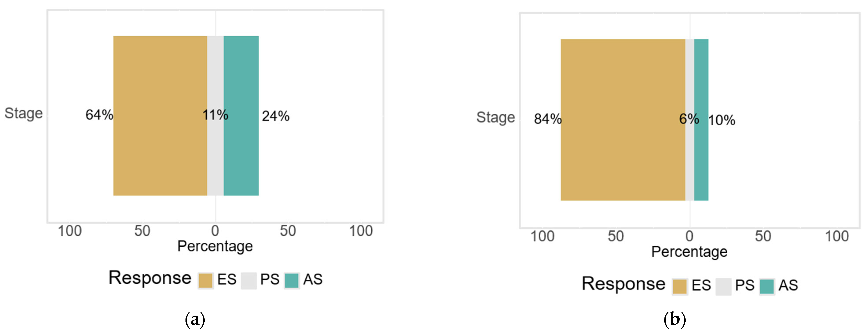
Task: Click the AS legend swatch in chart (b)
Action: [x=767, y=287]
